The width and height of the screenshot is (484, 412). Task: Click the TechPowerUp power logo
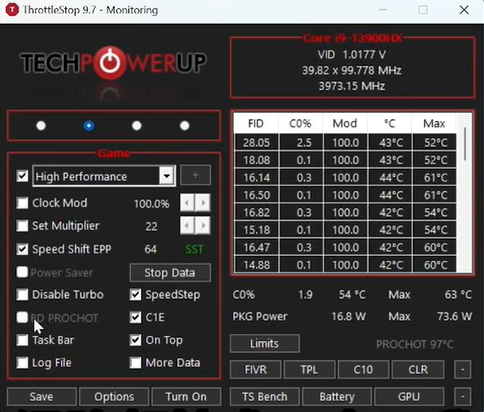[x=110, y=62]
